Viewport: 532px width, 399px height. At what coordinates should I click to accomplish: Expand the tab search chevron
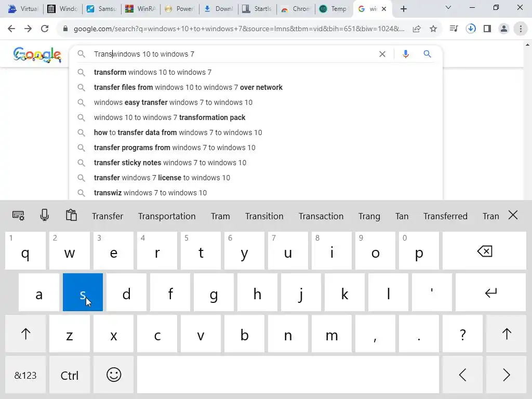click(x=448, y=7)
